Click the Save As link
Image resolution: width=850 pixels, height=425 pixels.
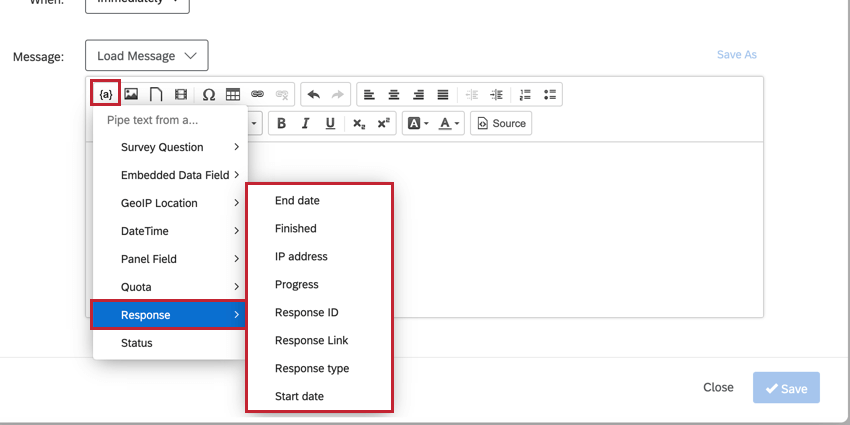point(737,55)
